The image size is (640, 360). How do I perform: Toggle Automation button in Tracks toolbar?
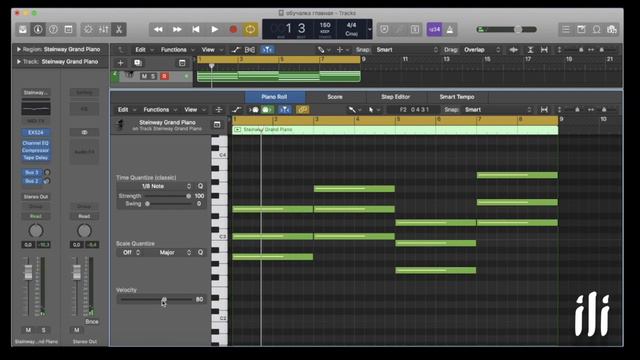(236, 50)
